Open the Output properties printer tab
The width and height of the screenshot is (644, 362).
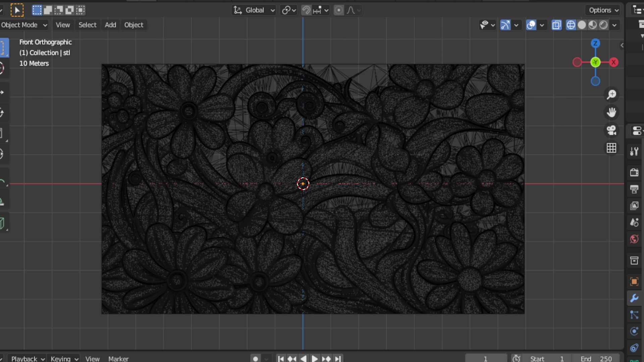[x=634, y=189]
